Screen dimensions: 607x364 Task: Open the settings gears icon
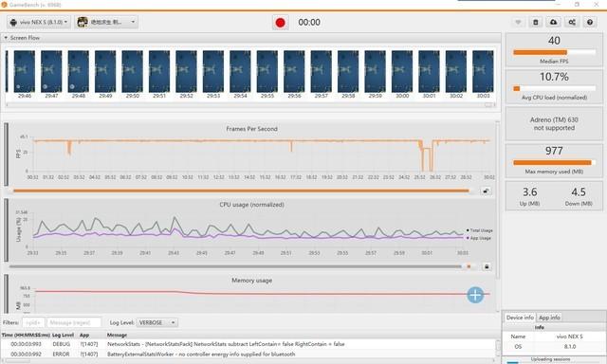point(572,22)
